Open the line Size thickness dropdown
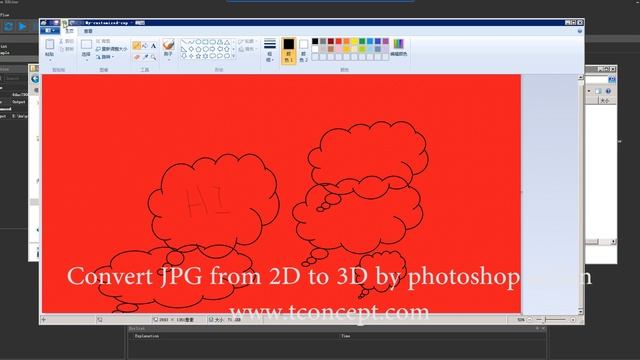The height and width of the screenshot is (360, 640). coord(270,50)
